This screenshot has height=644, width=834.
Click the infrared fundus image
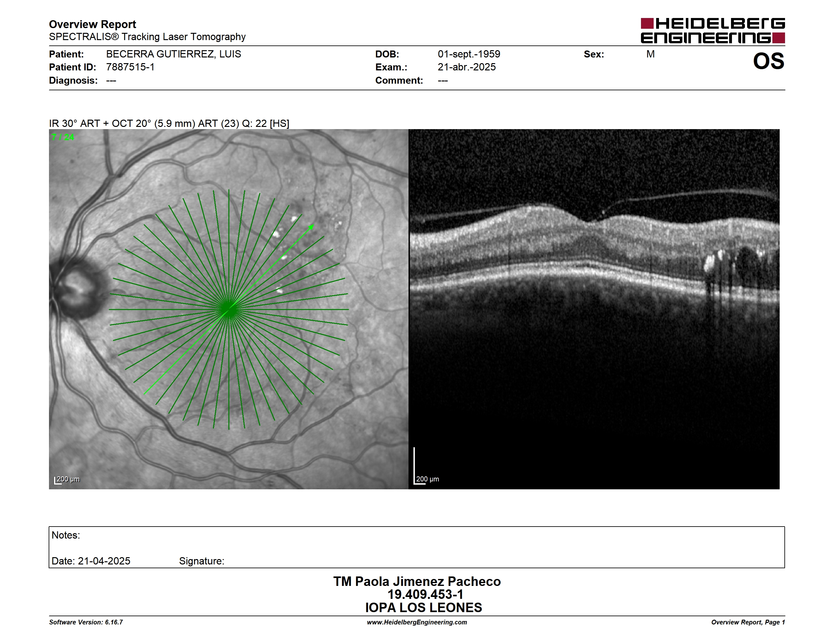(228, 309)
